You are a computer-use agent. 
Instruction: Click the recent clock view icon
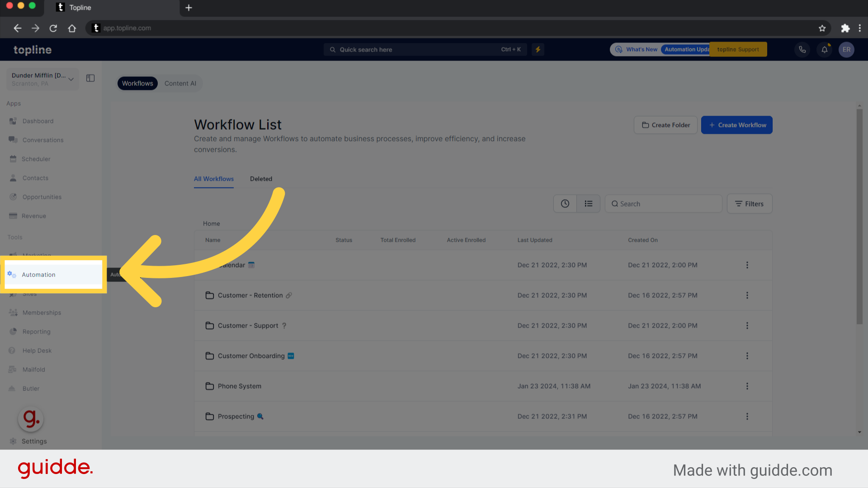click(x=565, y=204)
